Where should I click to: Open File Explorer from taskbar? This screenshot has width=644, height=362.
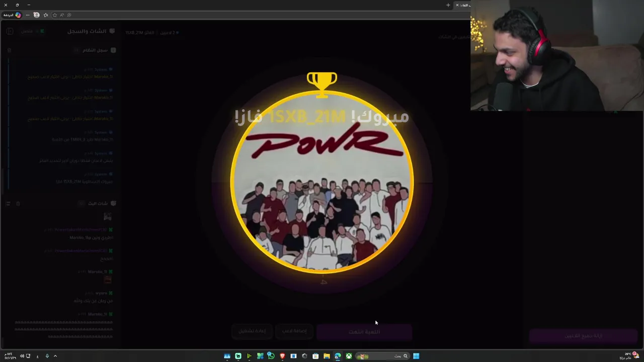(x=327, y=356)
